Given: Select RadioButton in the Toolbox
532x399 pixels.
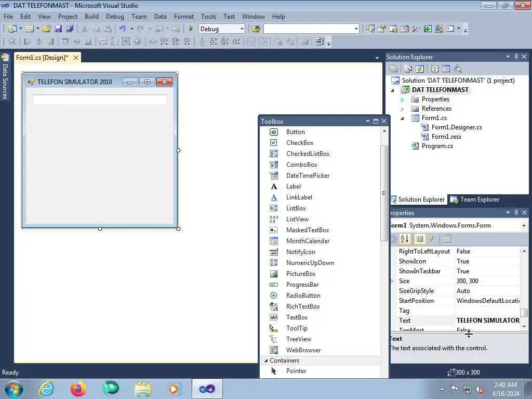Looking at the screenshot, I should point(303,296).
